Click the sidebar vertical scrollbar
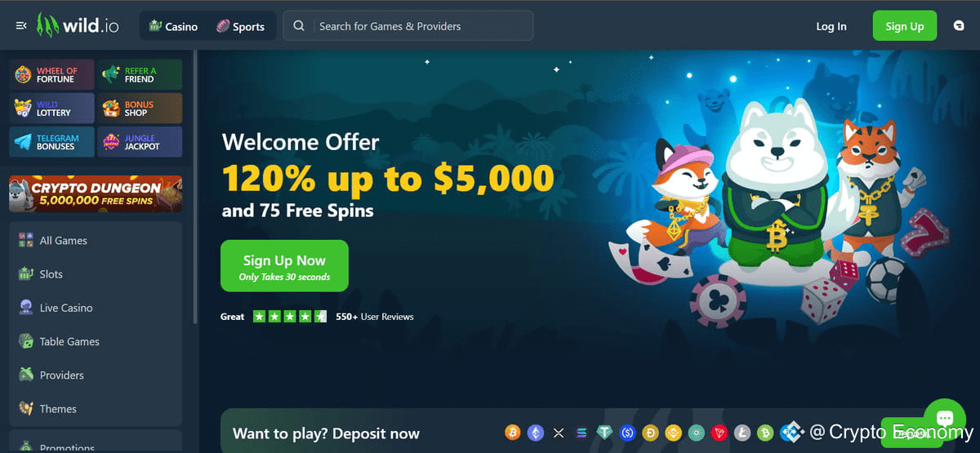This screenshot has width=980, height=453. [x=195, y=188]
